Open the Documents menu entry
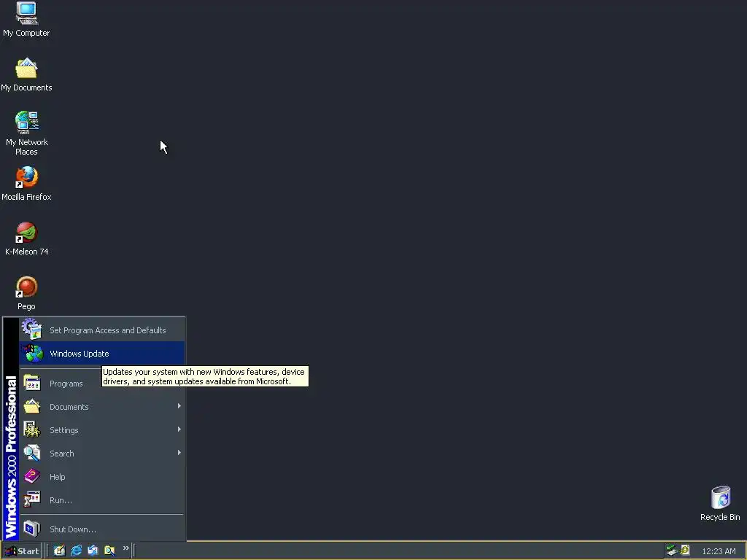This screenshot has width=747, height=560. pyautogui.click(x=102, y=407)
